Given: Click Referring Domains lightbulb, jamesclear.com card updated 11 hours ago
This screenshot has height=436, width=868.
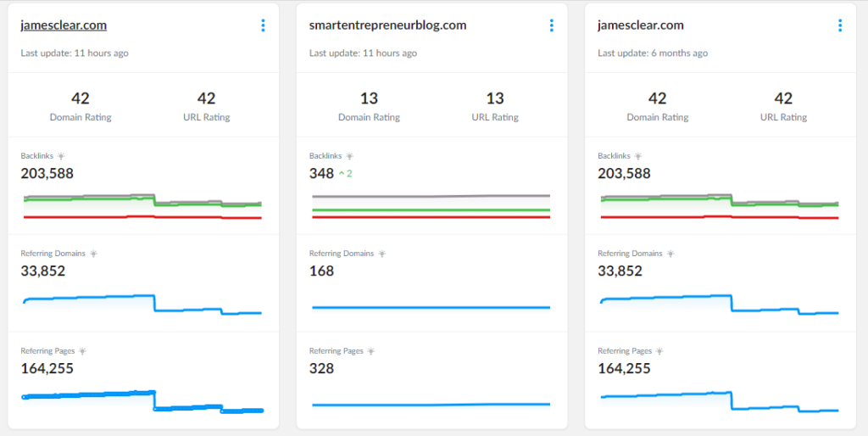Looking at the screenshot, I should tap(93, 254).
